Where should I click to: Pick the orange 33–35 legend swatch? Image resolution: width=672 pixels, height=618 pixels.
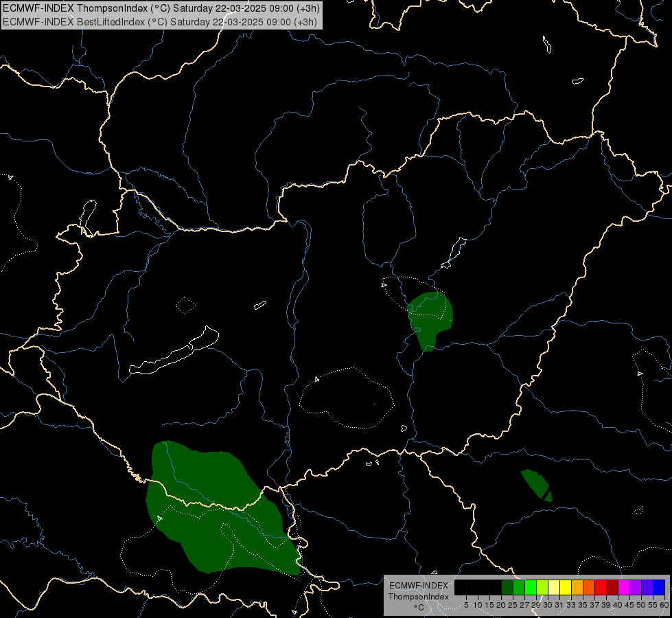coord(577,587)
